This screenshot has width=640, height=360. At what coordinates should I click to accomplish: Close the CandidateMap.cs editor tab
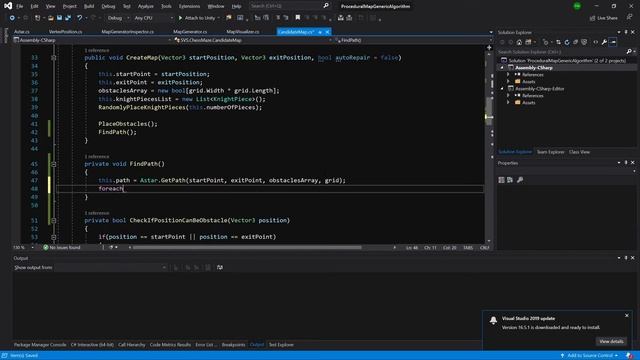pos(327,32)
